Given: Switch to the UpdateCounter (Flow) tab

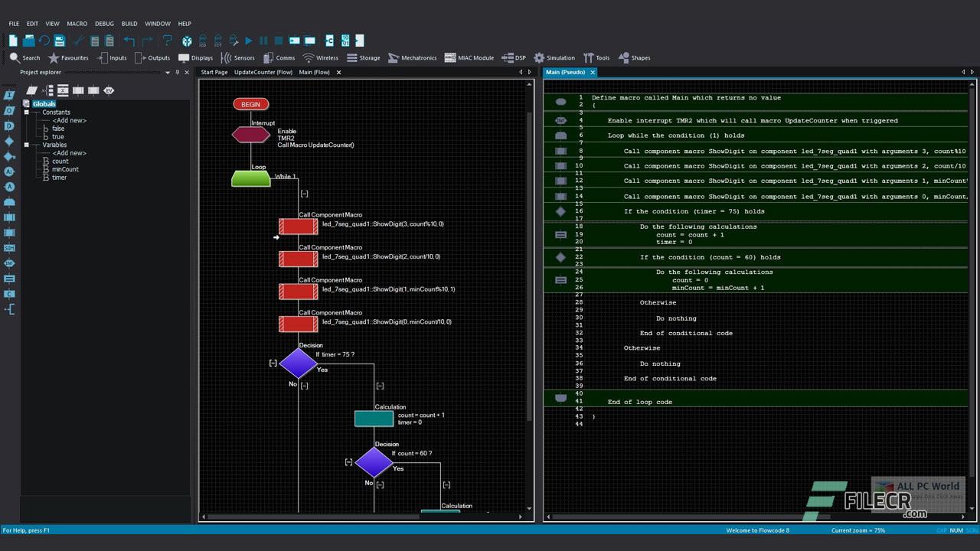Looking at the screenshot, I should coord(263,72).
